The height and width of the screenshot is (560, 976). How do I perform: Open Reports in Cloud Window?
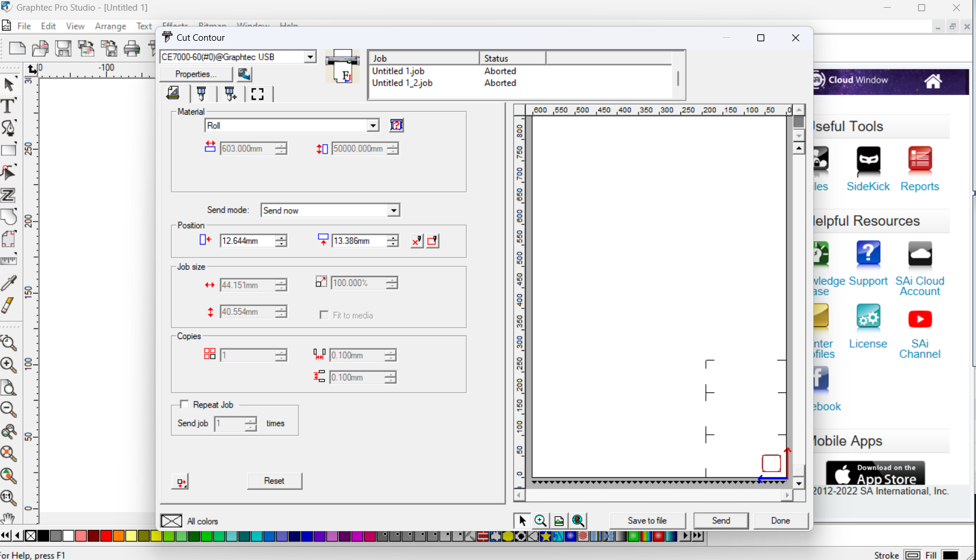pos(920,169)
